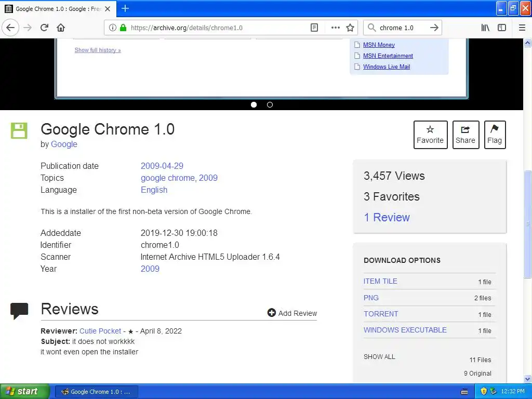The height and width of the screenshot is (399, 532).
Task: Select the second carousel dot
Action: tap(270, 105)
